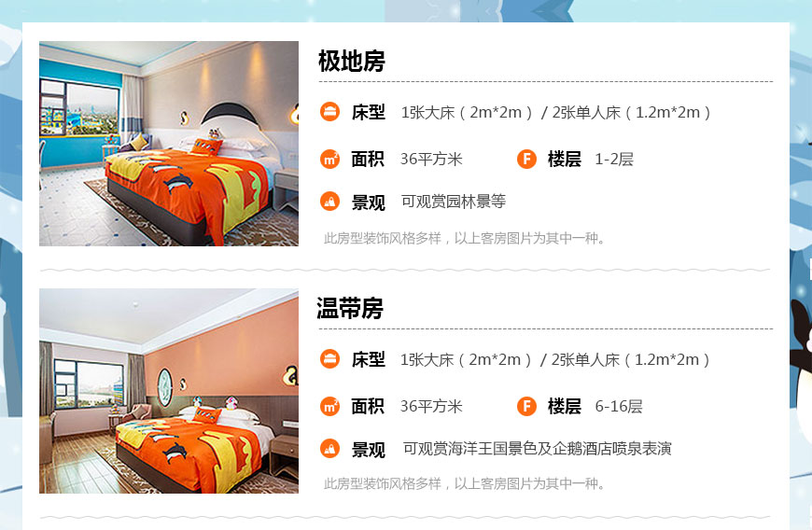Click the 温带房 bed size details text

point(554,360)
